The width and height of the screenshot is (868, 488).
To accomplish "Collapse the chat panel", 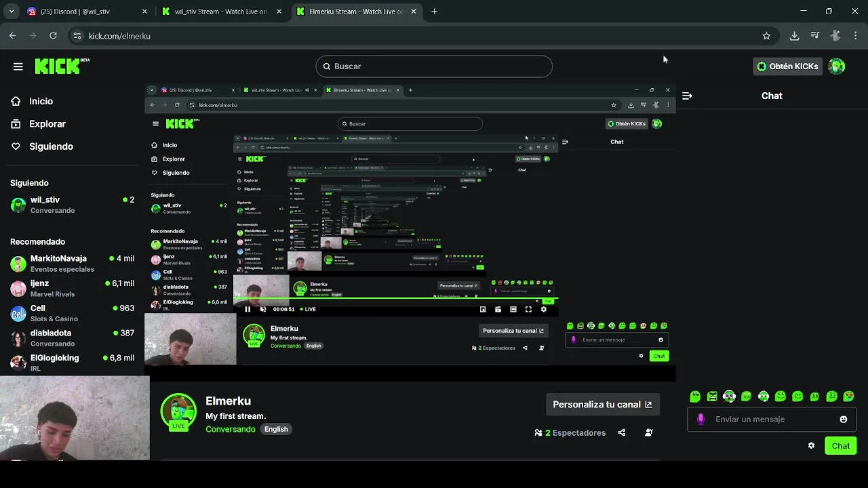I will point(687,96).
